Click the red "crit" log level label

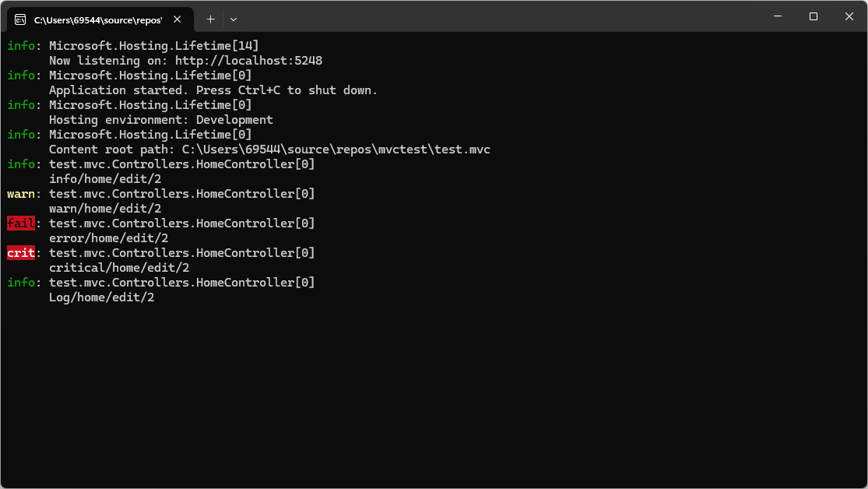21,253
